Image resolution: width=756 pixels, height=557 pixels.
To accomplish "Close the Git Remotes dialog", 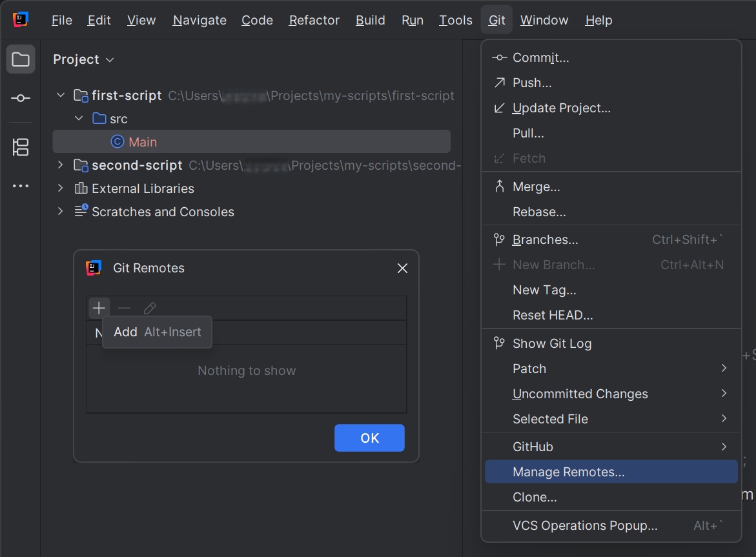I will [x=402, y=268].
